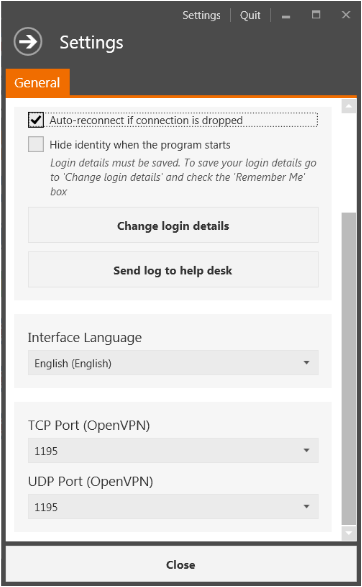Click the vertical scrollbar thumb
The width and height of the screenshot is (362, 587).
pos(349,369)
